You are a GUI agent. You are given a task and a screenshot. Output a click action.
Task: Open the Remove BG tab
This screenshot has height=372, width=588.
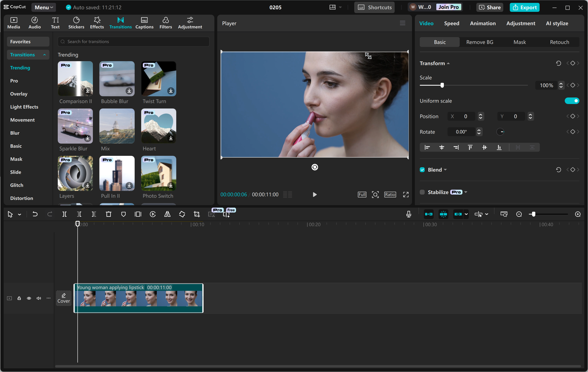[480, 42]
